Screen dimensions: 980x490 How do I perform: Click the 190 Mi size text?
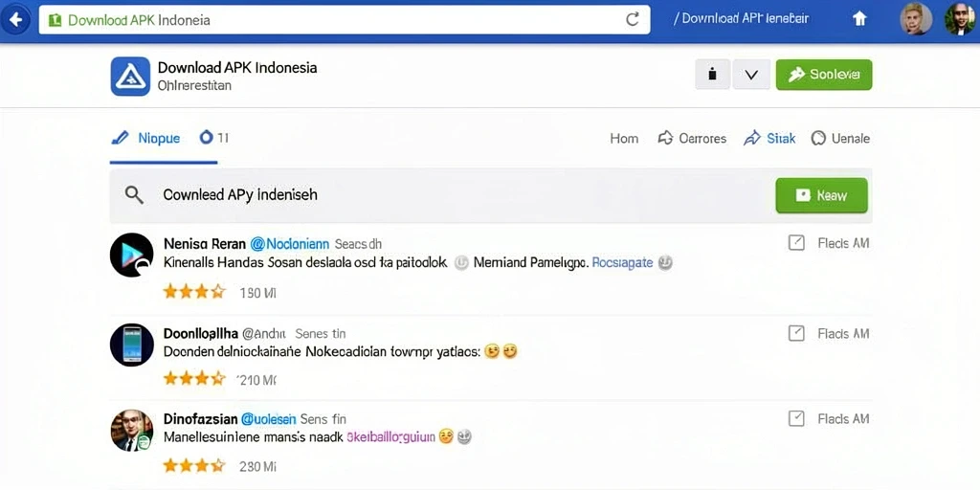(257, 293)
